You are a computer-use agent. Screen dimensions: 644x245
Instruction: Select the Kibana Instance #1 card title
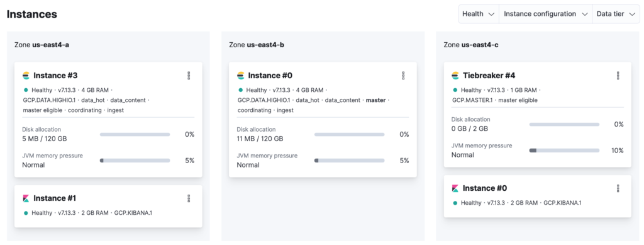coord(55,198)
